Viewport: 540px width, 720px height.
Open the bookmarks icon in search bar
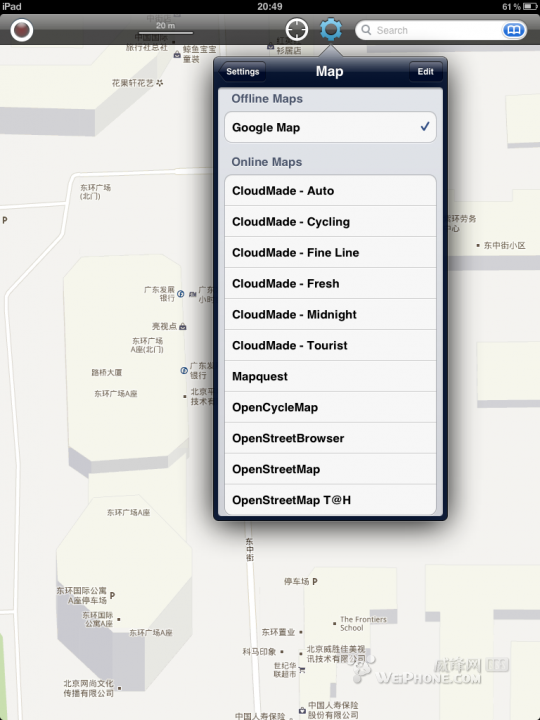513,30
